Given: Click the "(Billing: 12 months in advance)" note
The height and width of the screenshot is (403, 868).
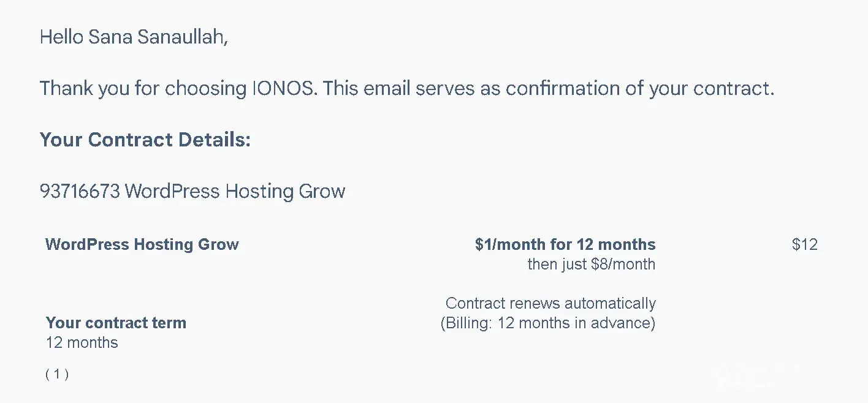Looking at the screenshot, I should click(547, 323).
